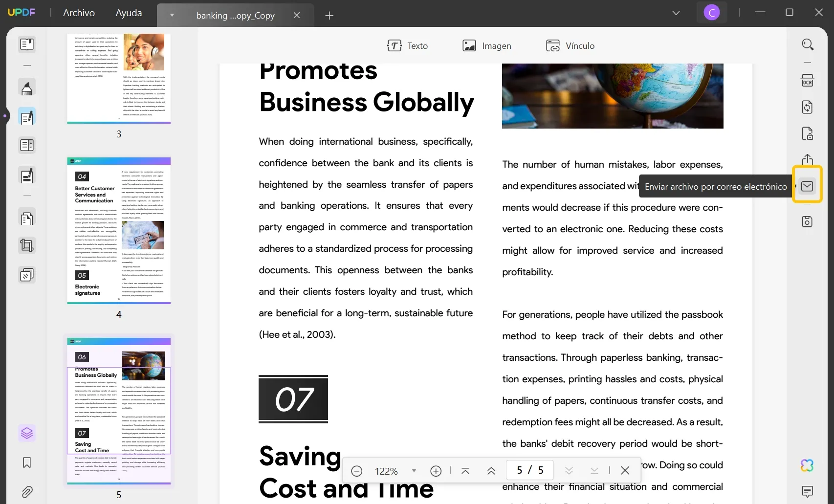834x504 pixels.
Task: Open the Page Tools stacked pages icon
Action: click(x=27, y=275)
